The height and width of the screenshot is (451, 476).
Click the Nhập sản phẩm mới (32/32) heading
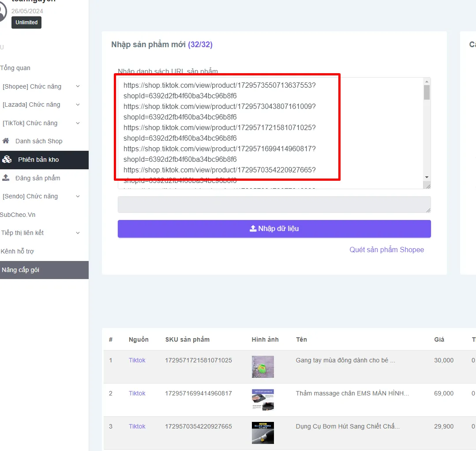click(162, 45)
